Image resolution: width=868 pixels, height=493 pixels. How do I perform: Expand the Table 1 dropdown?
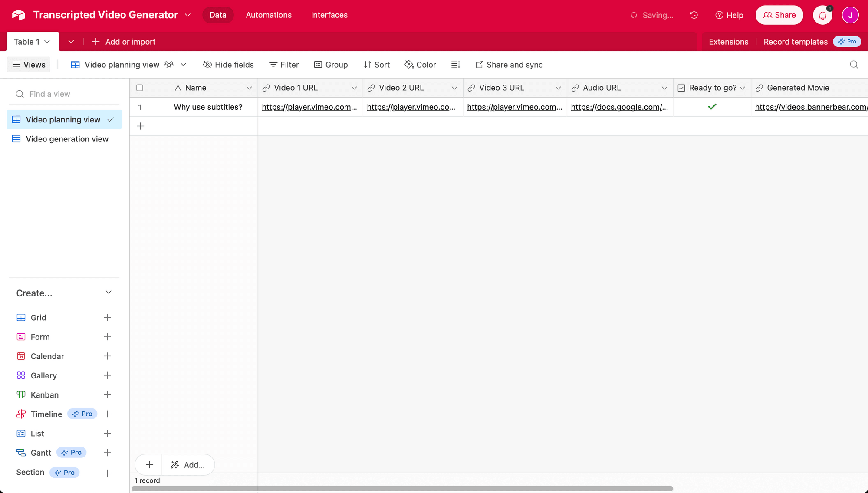click(x=46, y=41)
